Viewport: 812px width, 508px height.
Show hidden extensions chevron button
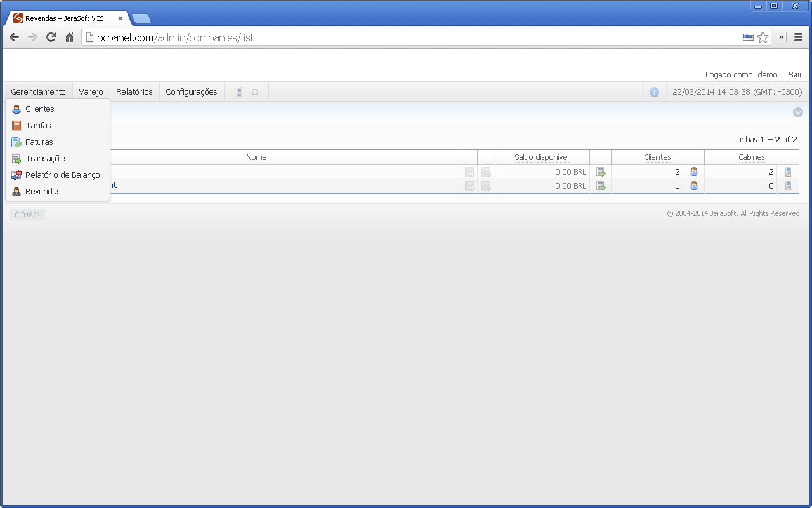(x=782, y=37)
